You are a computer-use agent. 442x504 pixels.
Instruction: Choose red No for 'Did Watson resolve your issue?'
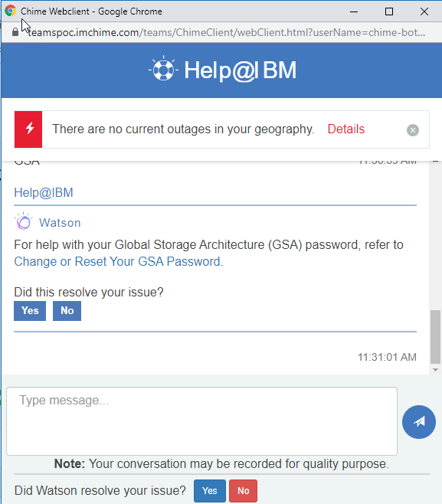[243, 491]
